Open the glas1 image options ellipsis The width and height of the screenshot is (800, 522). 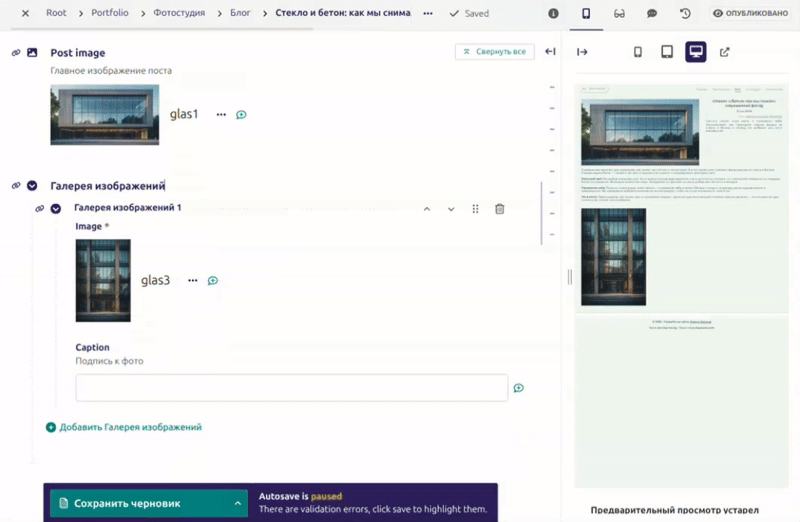point(221,114)
